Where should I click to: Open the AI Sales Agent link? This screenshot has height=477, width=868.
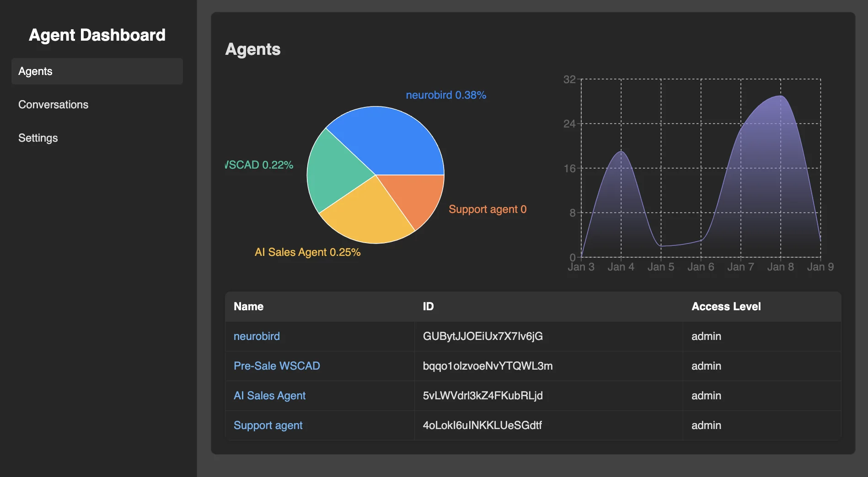click(269, 396)
